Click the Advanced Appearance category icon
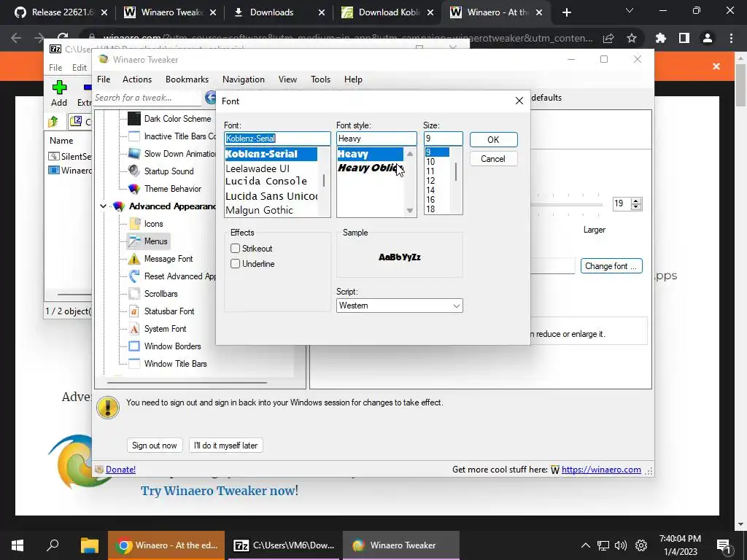This screenshot has width=747, height=560. [x=119, y=206]
